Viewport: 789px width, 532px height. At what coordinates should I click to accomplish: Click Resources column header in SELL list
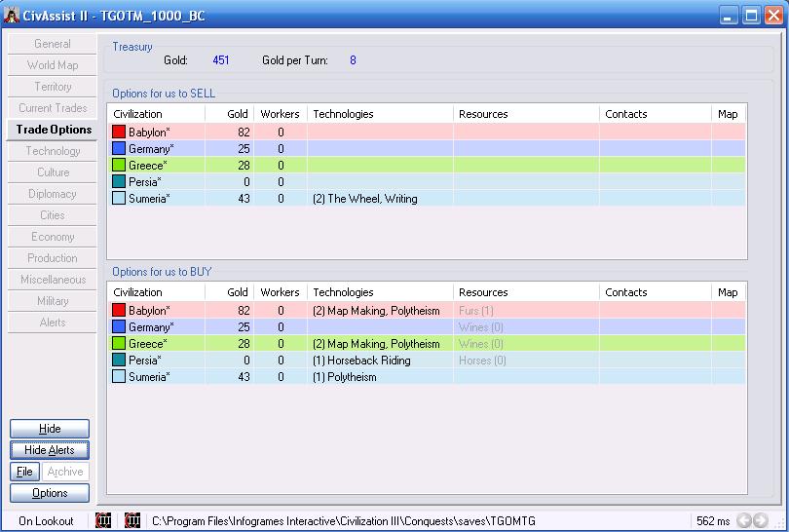[526, 114]
